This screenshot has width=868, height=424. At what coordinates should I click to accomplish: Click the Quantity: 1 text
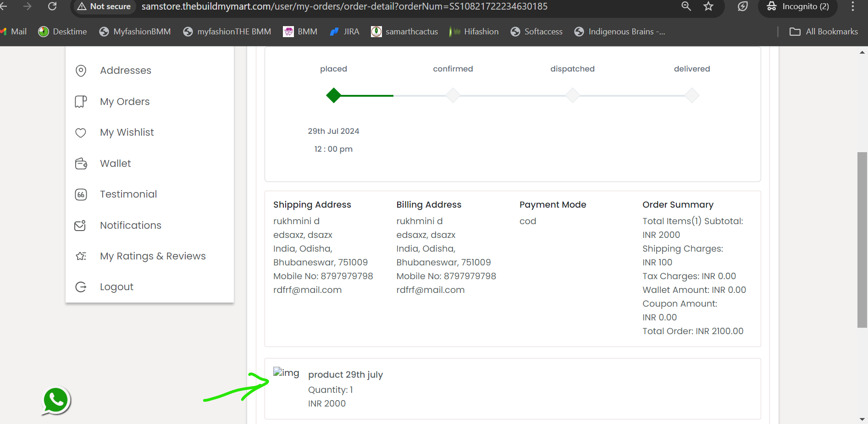pos(331,390)
